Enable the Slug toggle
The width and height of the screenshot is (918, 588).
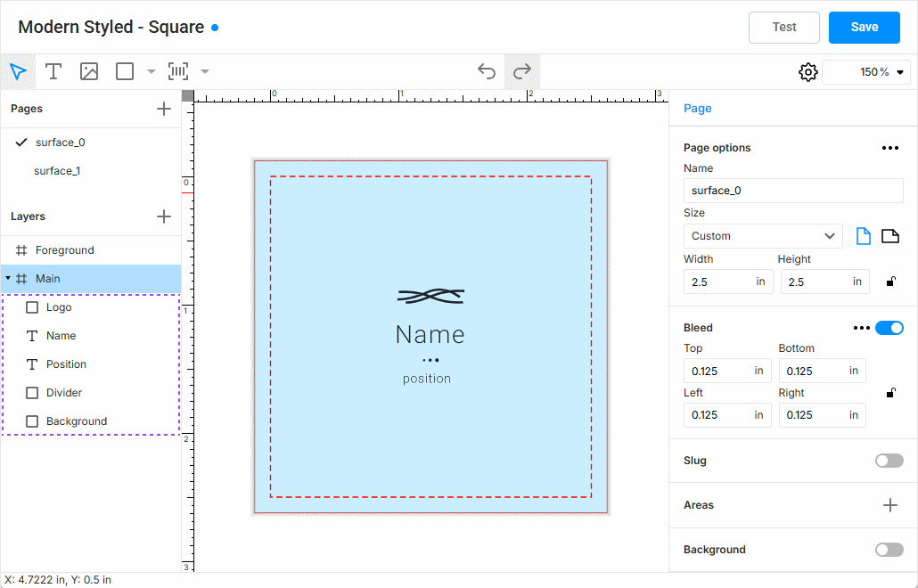[x=889, y=461]
